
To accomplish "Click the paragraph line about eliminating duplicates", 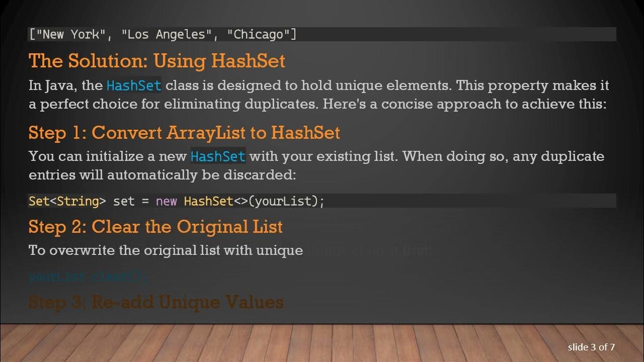I will click(x=318, y=104).
